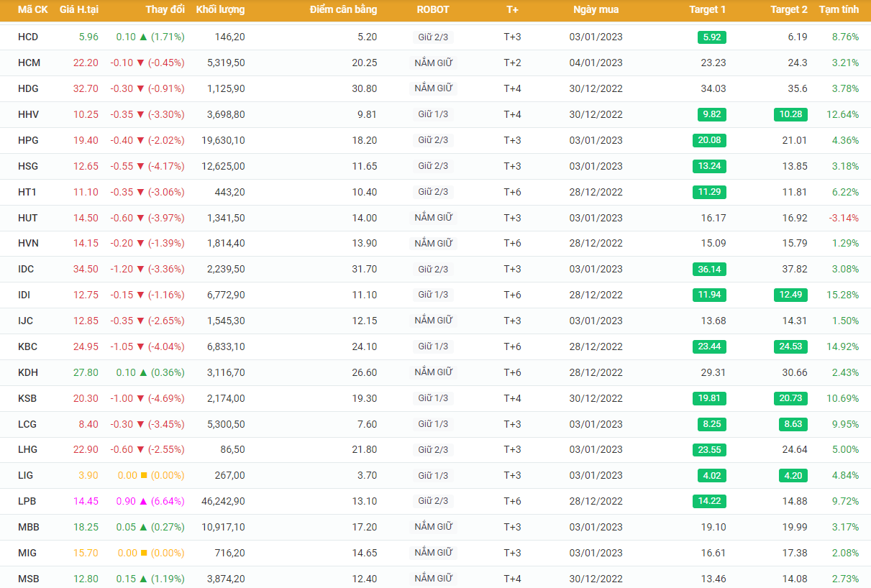The image size is (871, 588).
Task: Open the HPG stock ticker
Action: (28, 140)
